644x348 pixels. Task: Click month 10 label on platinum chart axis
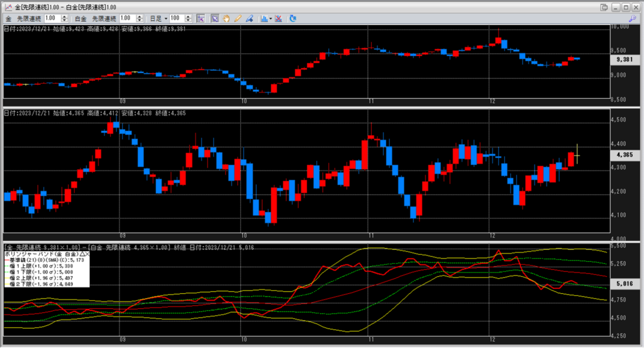[244, 236]
